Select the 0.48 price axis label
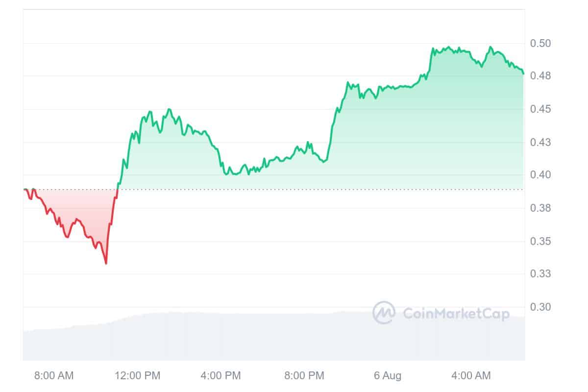This screenshot has width=588, height=392. pyautogui.click(x=540, y=76)
